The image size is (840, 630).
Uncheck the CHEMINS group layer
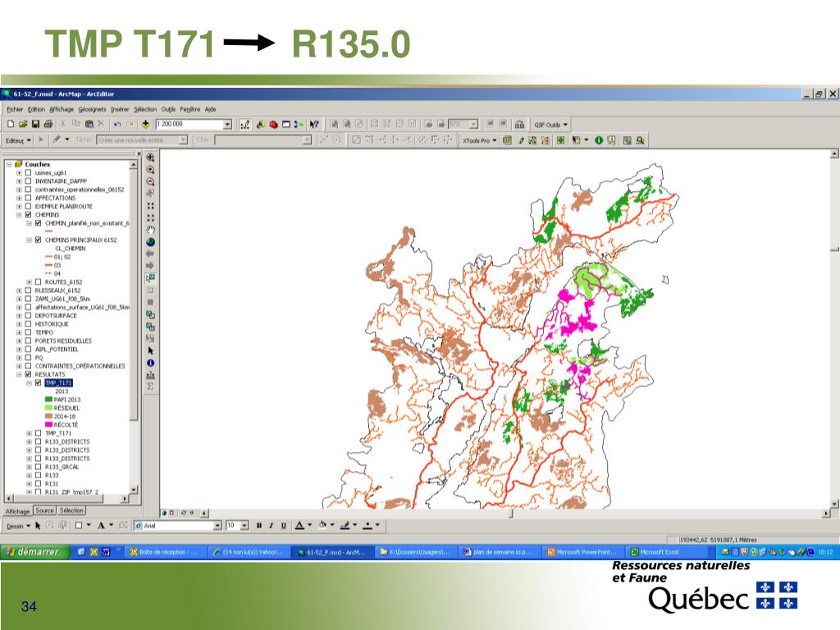click(29, 214)
